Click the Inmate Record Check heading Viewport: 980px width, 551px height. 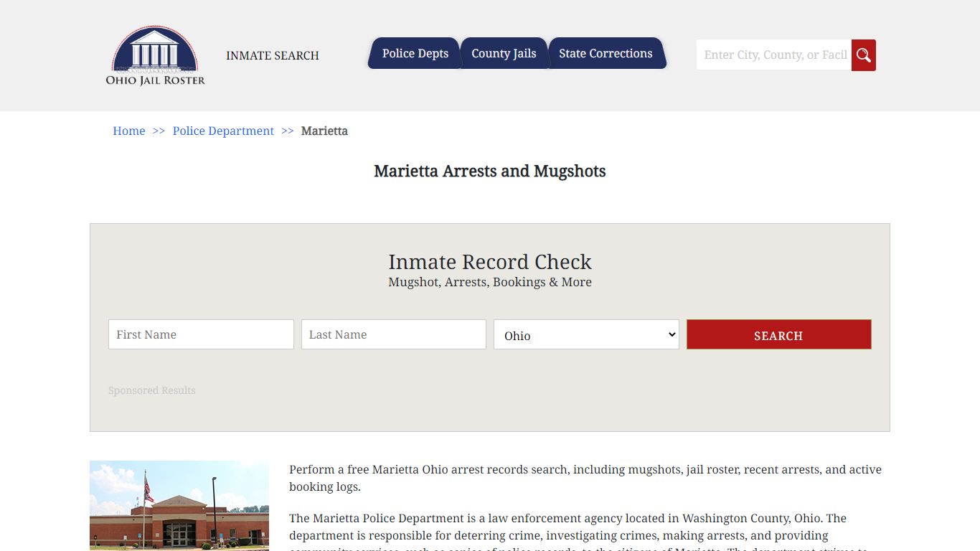(490, 262)
